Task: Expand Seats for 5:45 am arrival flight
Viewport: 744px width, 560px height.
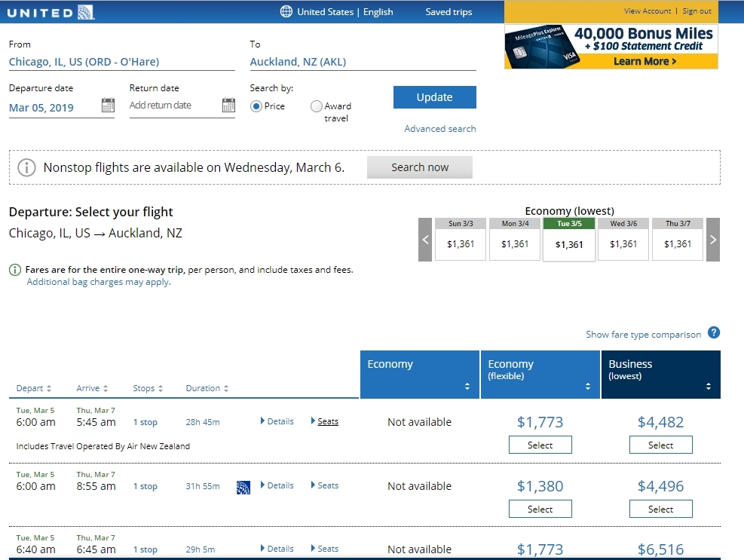Action: [x=325, y=421]
